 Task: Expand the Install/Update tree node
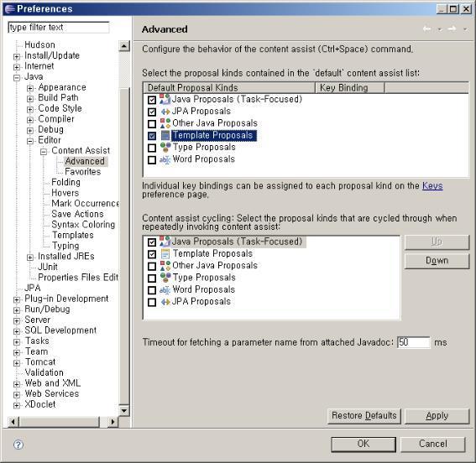[17, 56]
